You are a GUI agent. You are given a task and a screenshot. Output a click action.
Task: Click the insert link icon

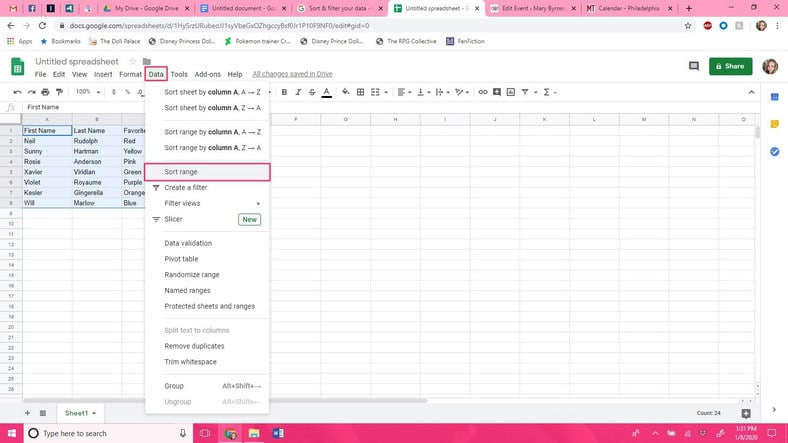[x=483, y=92]
